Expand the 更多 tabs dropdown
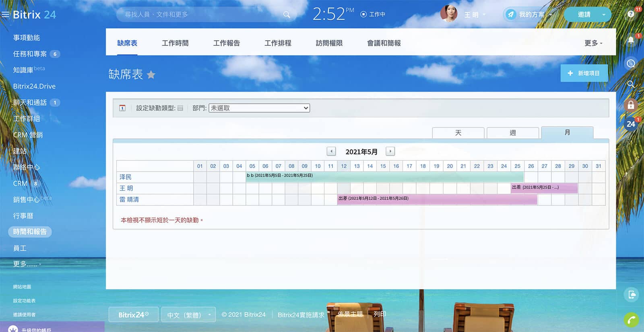The height and width of the screenshot is (332, 644). [x=594, y=43]
